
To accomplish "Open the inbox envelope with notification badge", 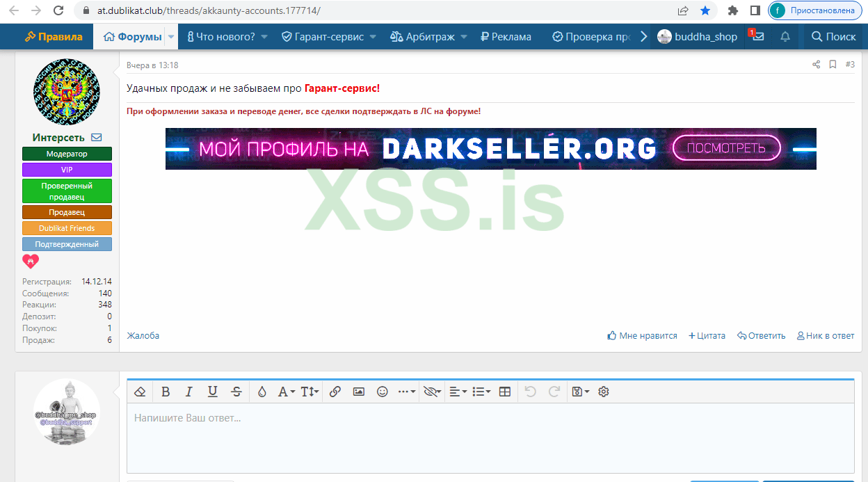I will click(757, 37).
